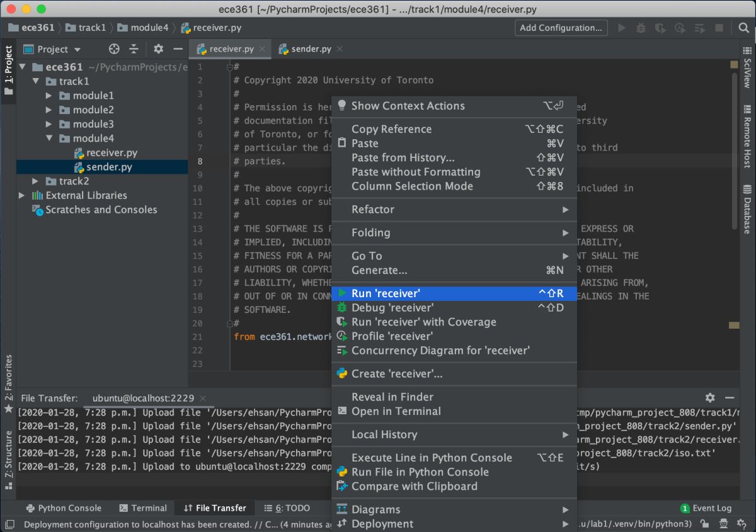Select Profile 'receiver' menu item
The image size is (756, 532).
(454, 336)
